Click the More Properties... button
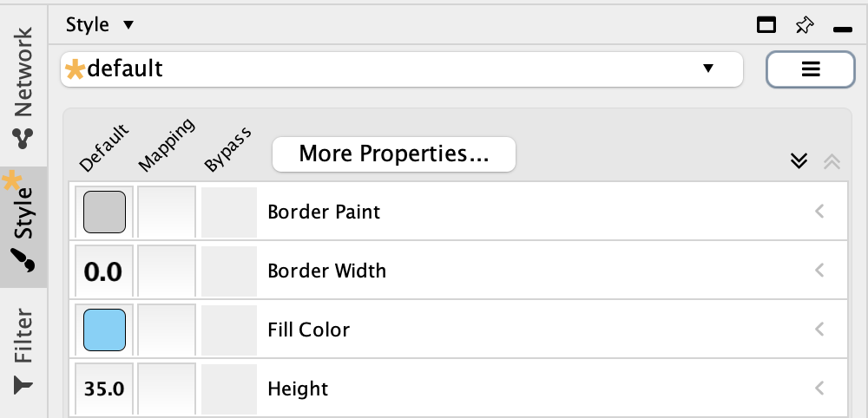 coord(394,154)
